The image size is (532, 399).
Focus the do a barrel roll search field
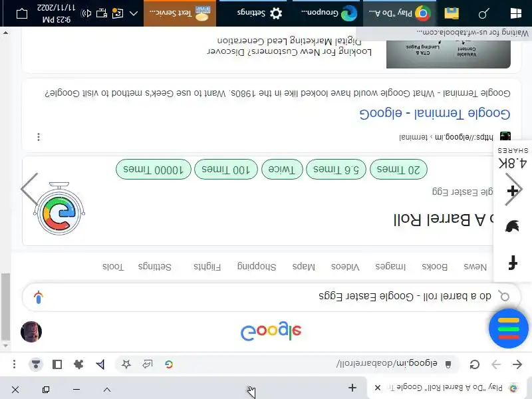pyautogui.click(x=271, y=297)
